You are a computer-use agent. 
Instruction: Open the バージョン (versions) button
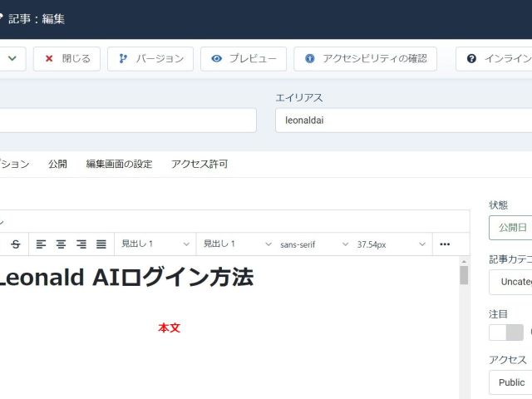point(150,59)
